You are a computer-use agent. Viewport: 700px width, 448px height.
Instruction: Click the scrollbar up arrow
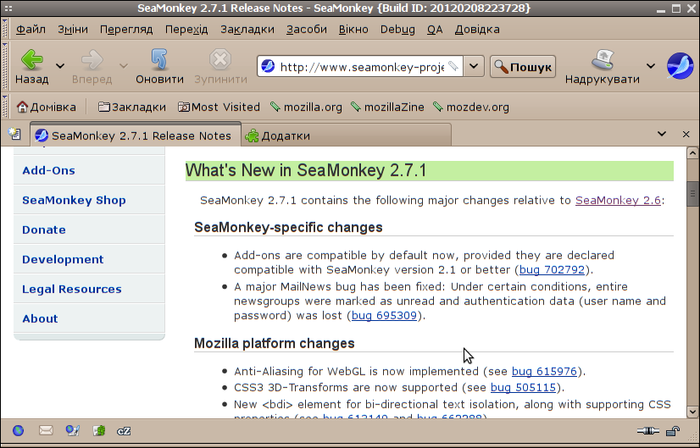click(692, 153)
